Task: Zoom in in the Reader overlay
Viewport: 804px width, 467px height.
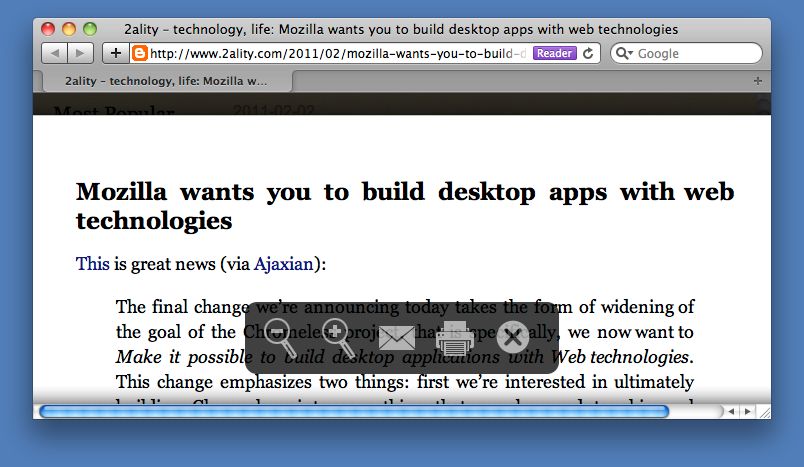Action: (x=338, y=338)
